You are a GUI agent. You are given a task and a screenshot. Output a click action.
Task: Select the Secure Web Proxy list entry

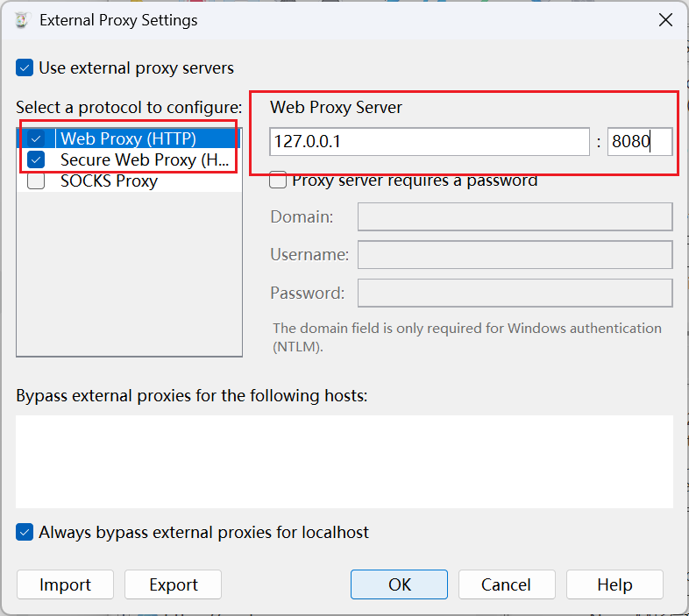129,159
